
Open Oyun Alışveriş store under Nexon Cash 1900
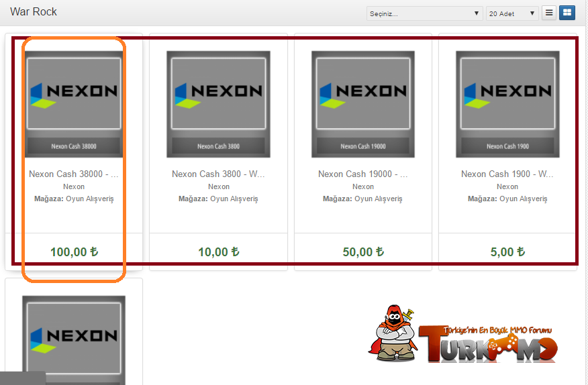523,199
